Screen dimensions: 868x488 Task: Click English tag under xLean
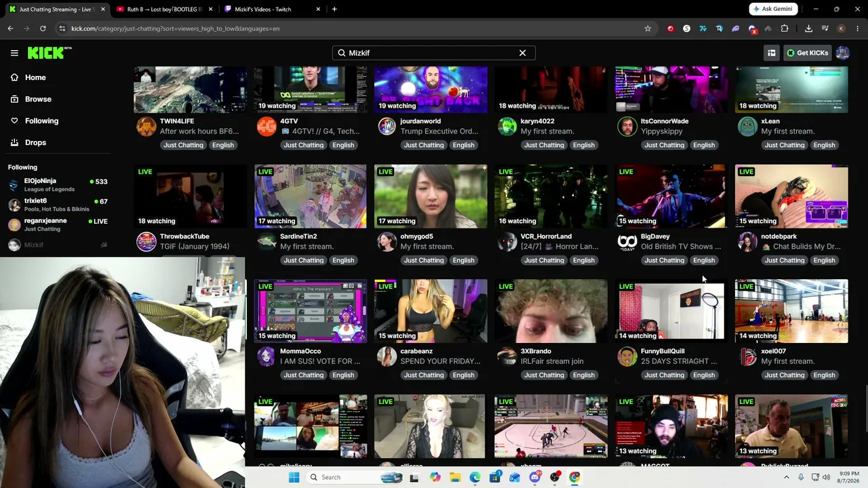(x=824, y=145)
